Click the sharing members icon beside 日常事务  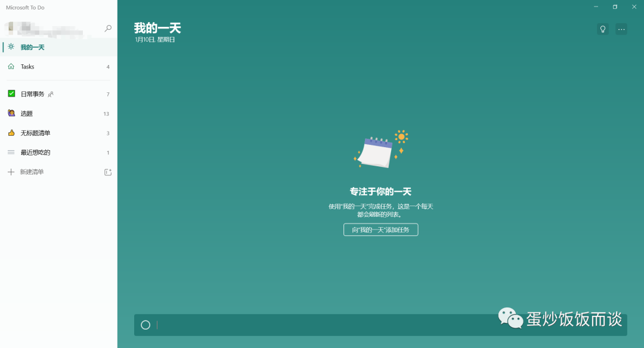[x=49, y=94]
